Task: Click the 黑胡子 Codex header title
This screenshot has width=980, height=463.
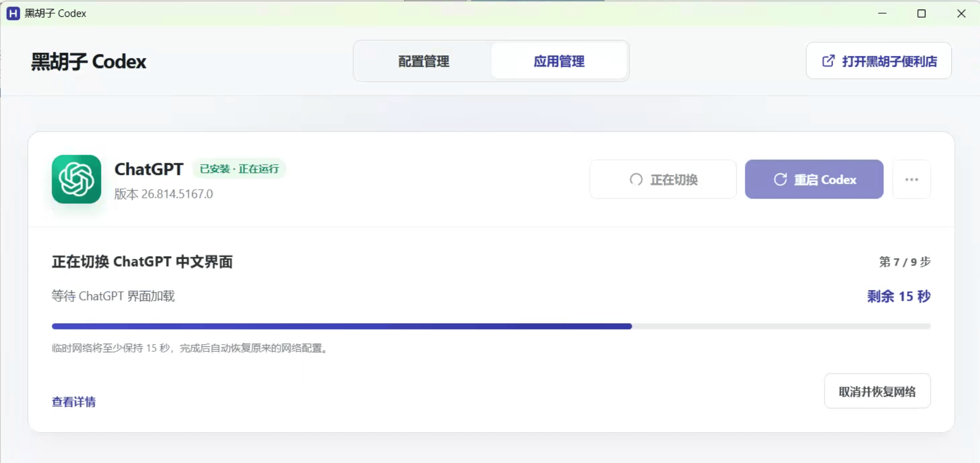Action: (x=88, y=61)
